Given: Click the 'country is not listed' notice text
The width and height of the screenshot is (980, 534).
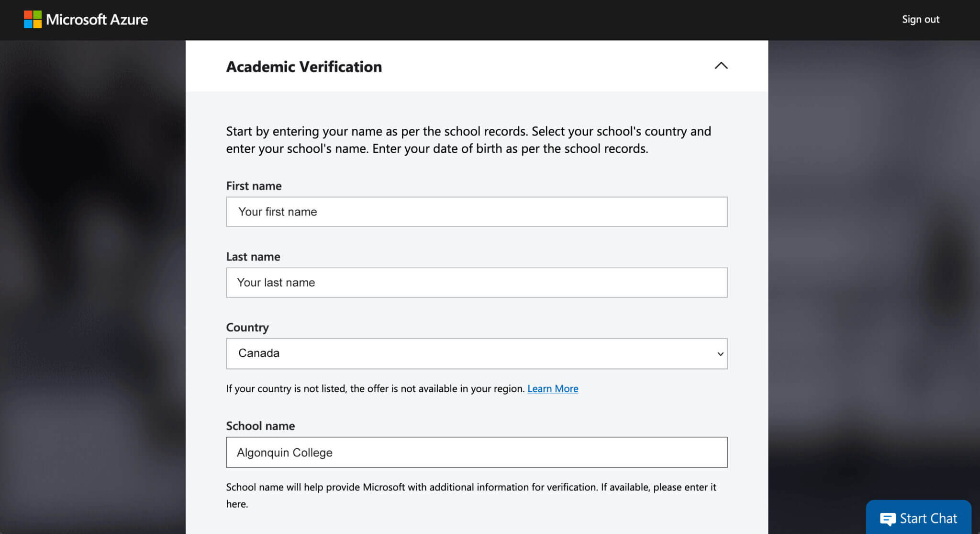Looking at the screenshot, I should (375, 388).
